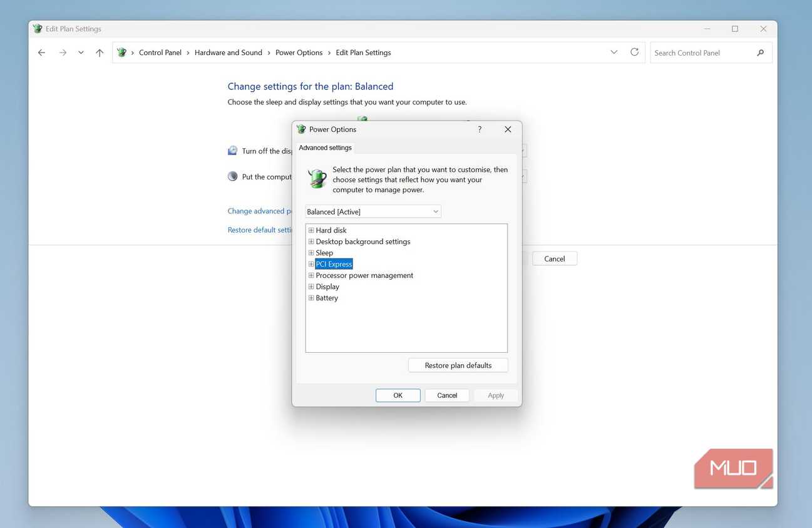Open the address bar history dropdown

click(x=614, y=53)
